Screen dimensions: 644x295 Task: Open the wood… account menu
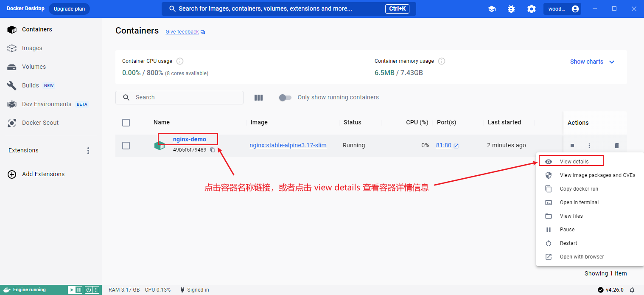563,9
